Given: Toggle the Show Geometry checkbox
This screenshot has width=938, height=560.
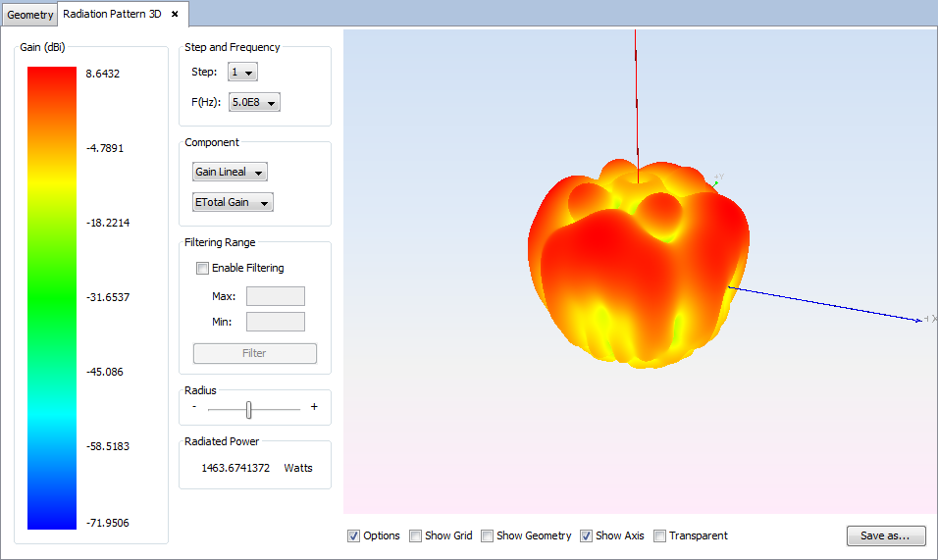Looking at the screenshot, I should (488, 536).
